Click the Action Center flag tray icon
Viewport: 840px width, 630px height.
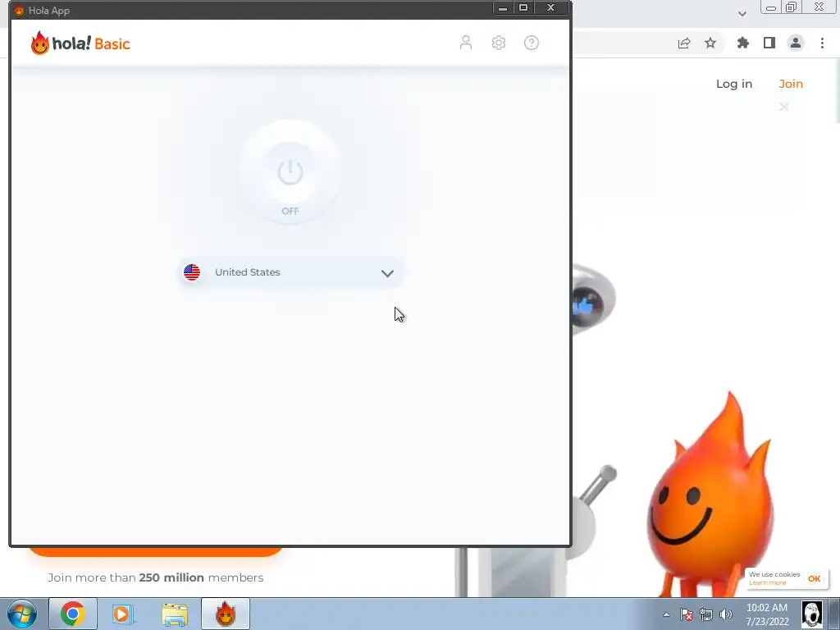(687, 614)
